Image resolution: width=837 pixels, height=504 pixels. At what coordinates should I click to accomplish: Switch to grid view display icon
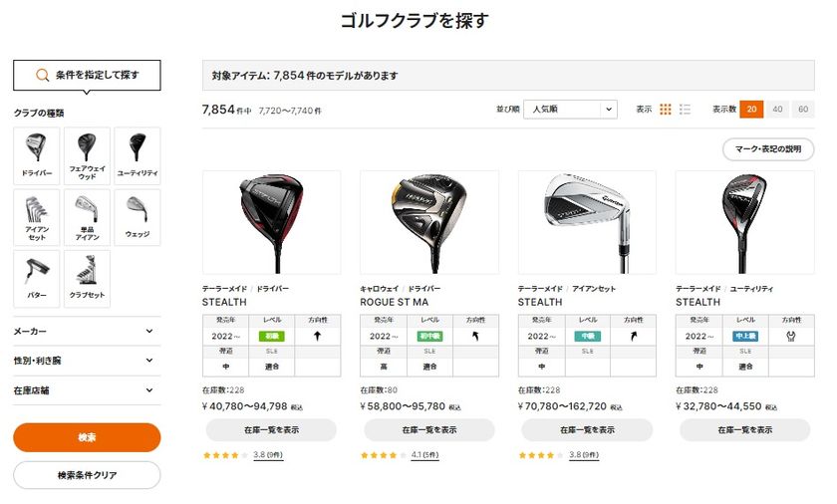pos(666,110)
